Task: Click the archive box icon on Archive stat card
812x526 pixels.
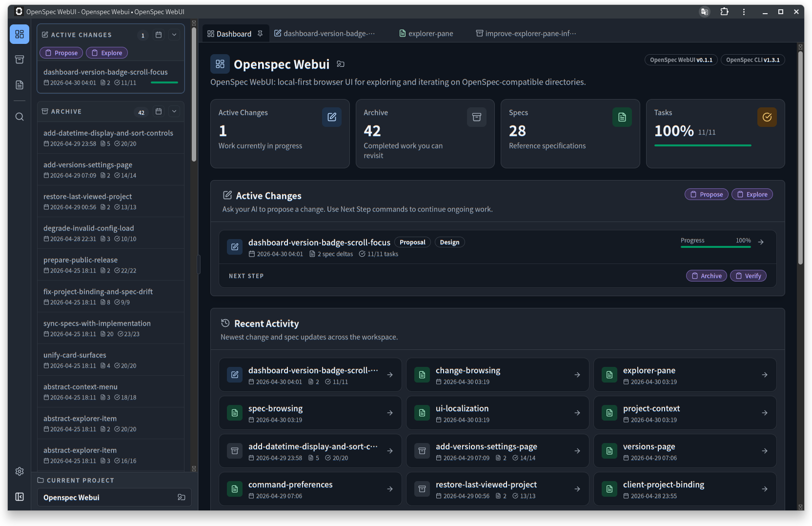Action: pos(477,117)
